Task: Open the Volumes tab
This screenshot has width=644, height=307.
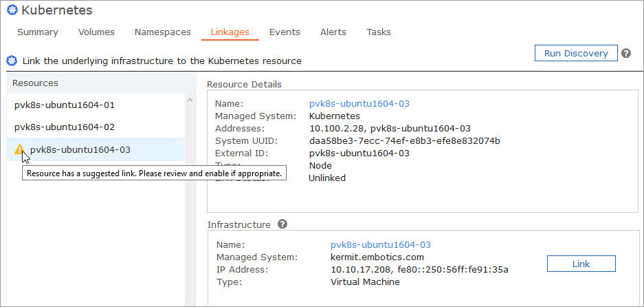Action: click(x=96, y=32)
